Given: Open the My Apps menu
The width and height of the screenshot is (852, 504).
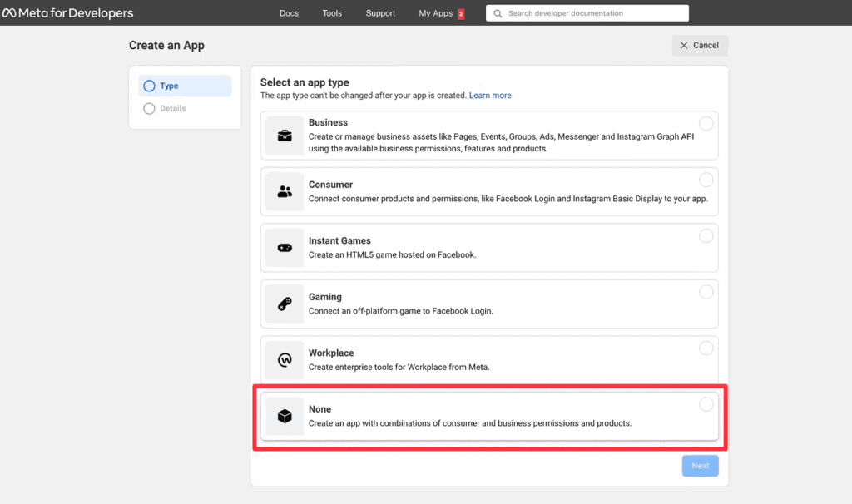Looking at the screenshot, I should (434, 12).
